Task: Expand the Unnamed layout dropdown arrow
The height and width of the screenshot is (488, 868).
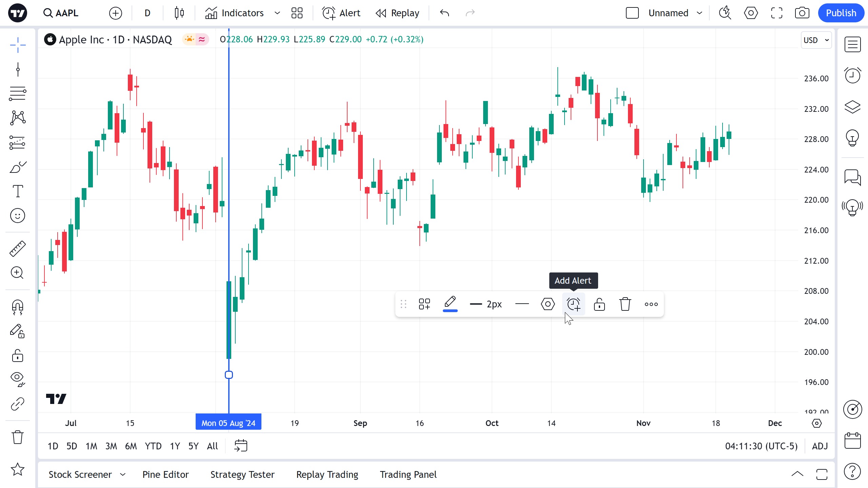Action: 699,13
